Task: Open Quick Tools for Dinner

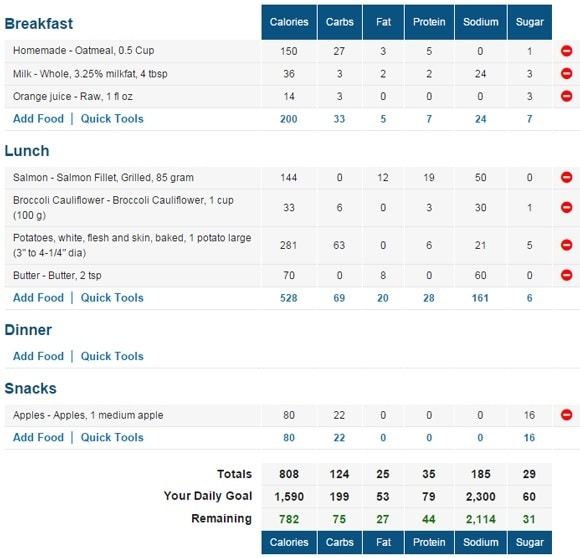Action: click(x=112, y=356)
